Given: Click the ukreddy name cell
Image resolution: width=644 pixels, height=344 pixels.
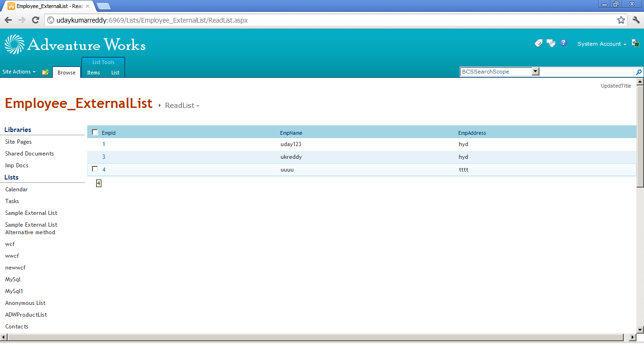Looking at the screenshot, I should click(x=291, y=157).
